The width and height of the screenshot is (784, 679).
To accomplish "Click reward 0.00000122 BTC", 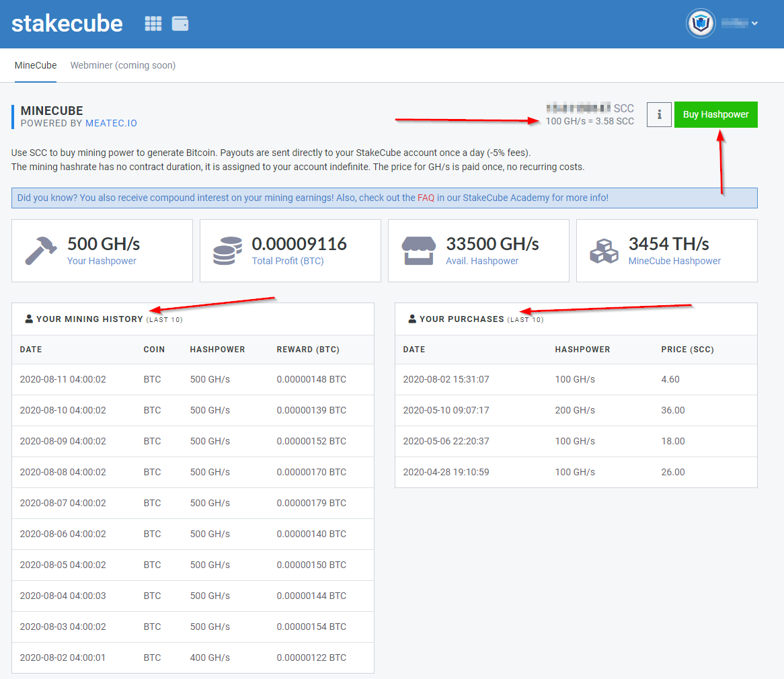I will point(311,659).
